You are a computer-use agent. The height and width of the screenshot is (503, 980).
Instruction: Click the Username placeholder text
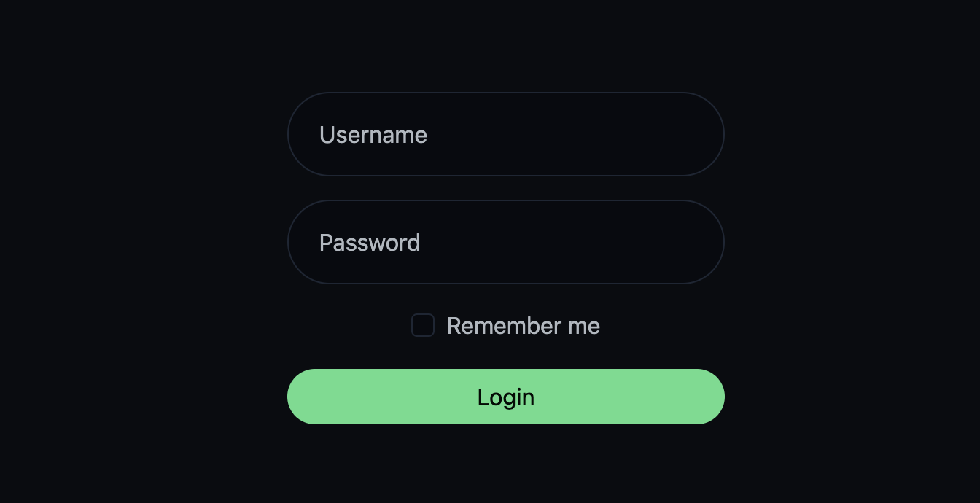[373, 135]
